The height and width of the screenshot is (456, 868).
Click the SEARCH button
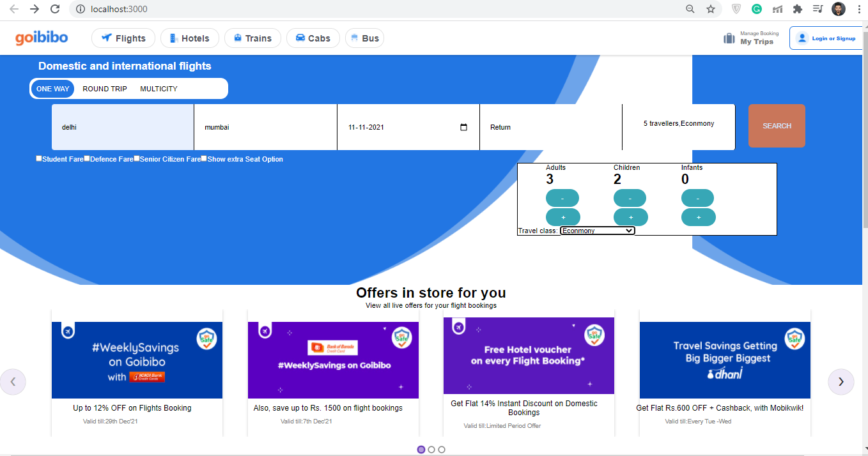[x=777, y=126]
